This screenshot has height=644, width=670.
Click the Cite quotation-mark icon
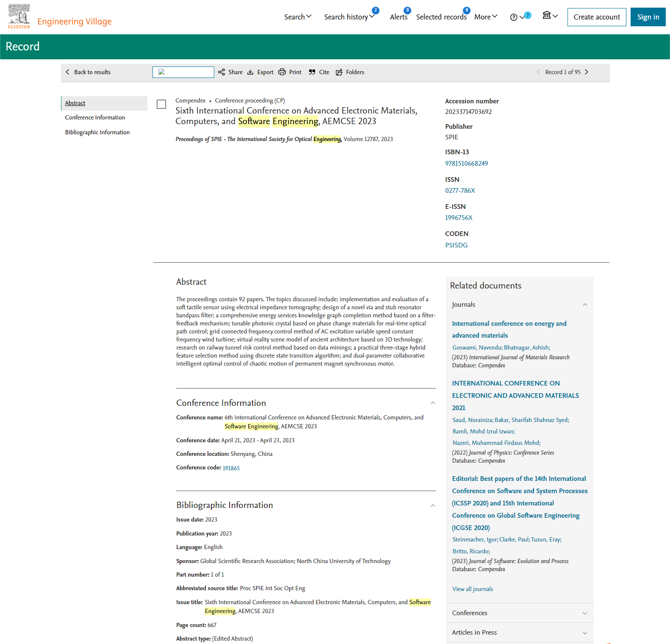[312, 72]
